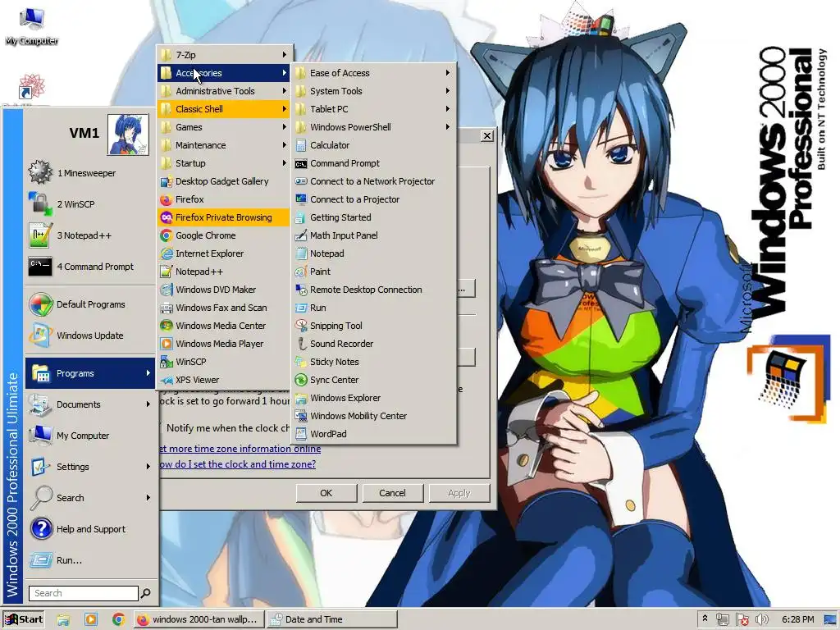The image size is (840, 630).
Task: Open Calculator from Accessories menu
Action: pos(373,145)
